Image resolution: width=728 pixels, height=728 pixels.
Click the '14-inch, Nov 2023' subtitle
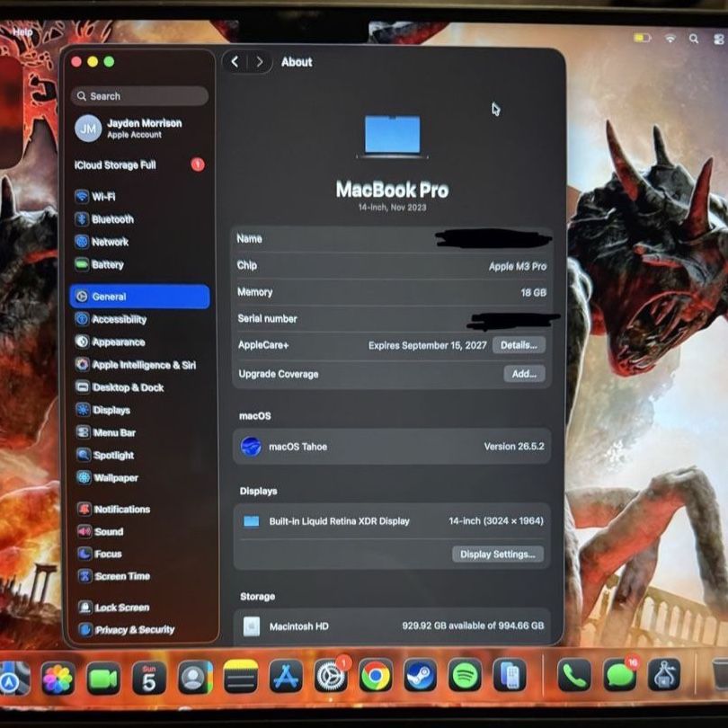pyautogui.click(x=393, y=207)
